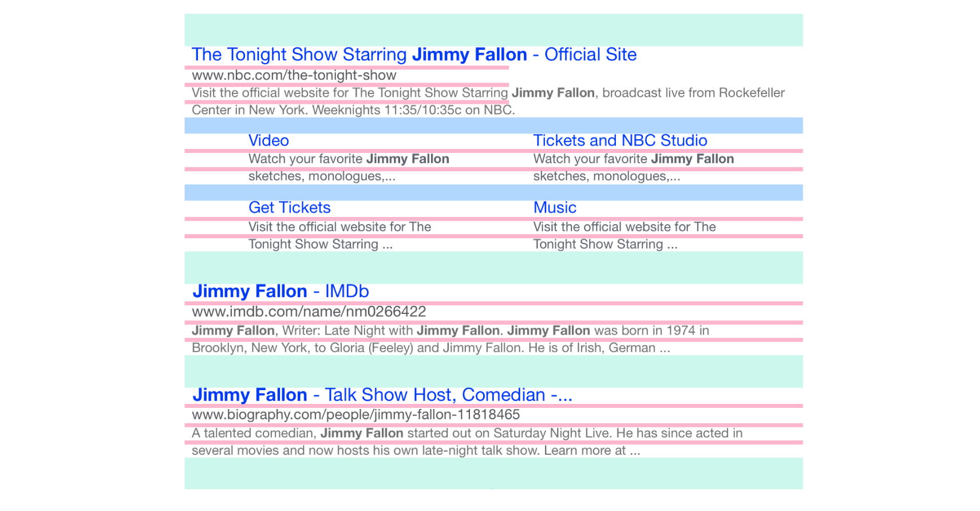This screenshot has height=511, width=980.
Task: Open The Tonight Show Starring Jimmy Fallon Official Site link
Action: pyautogui.click(x=414, y=54)
